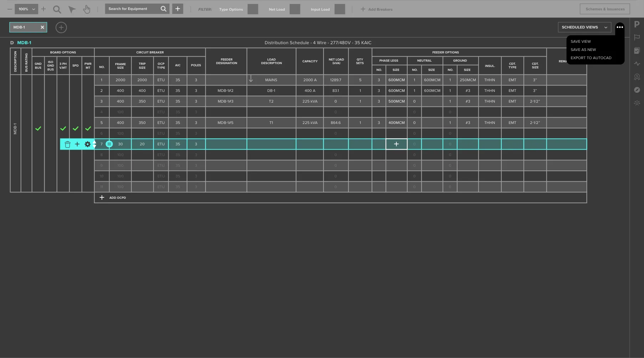Click the 500MCM phase size cell
Image resolution: width=644 pixels, height=358 pixels.
click(396, 102)
